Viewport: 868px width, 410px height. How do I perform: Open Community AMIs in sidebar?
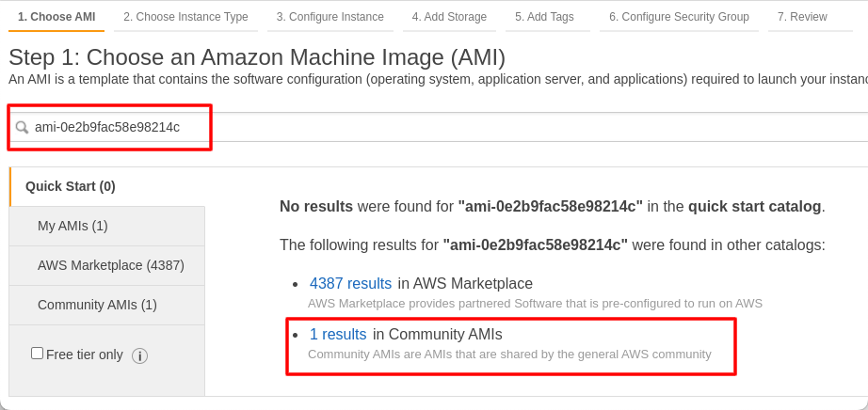106,305
